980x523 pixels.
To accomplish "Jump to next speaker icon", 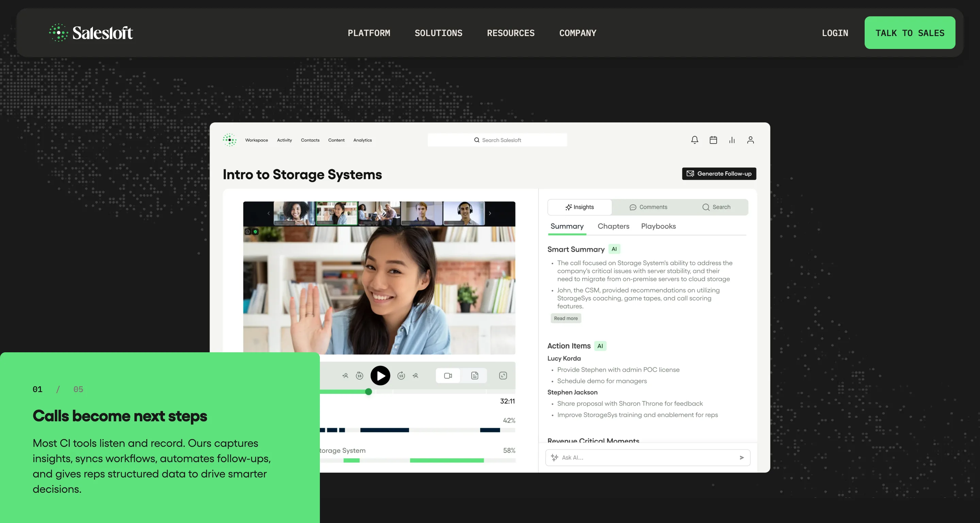I will [415, 376].
